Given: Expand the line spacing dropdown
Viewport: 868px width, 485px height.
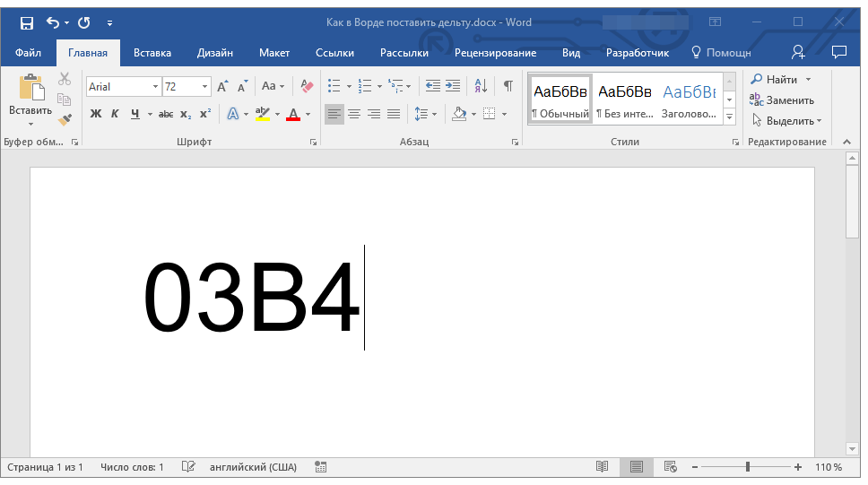Looking at the screenshot, I should (x=435, y=114).
